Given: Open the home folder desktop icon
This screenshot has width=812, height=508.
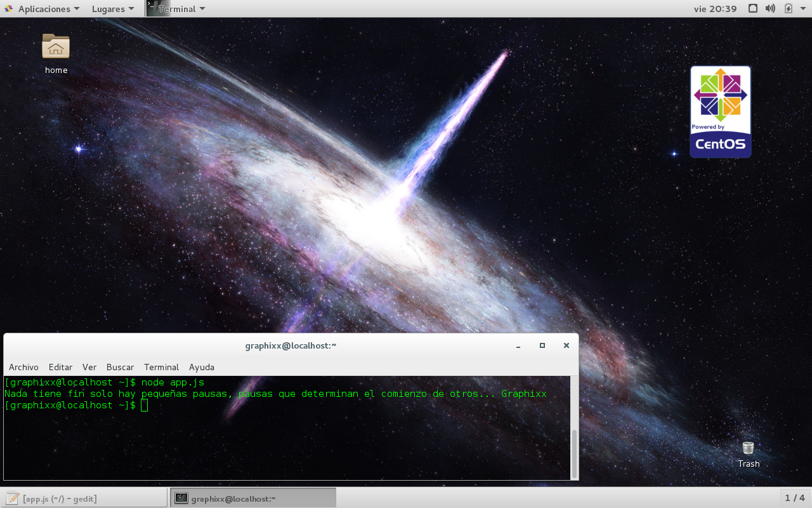Looking at the screenshot, I should coord(56,53).
